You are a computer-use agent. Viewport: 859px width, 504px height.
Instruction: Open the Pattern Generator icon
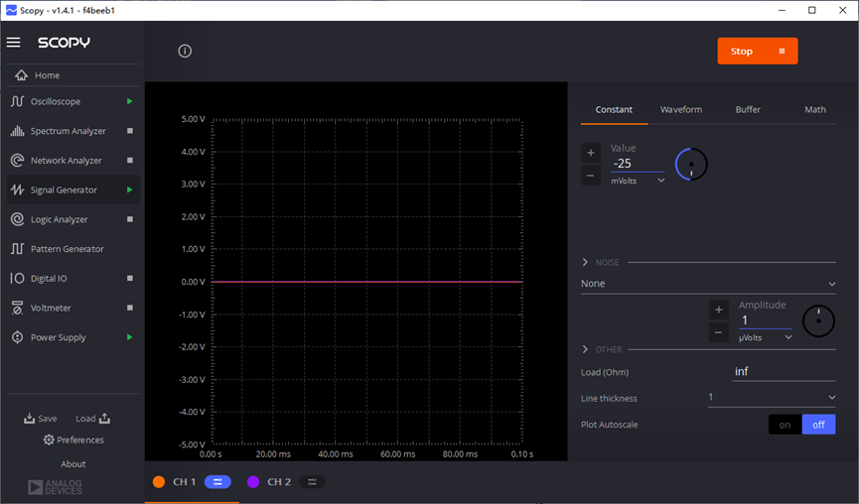(18, 249)
